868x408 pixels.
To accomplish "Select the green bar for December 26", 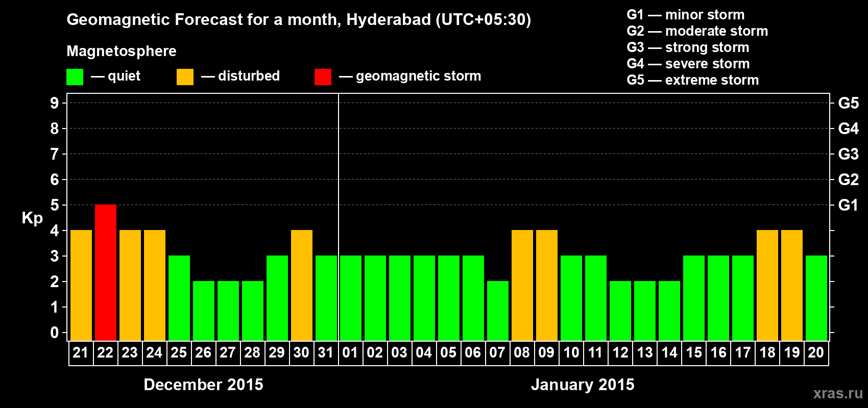I will point(204,311).
